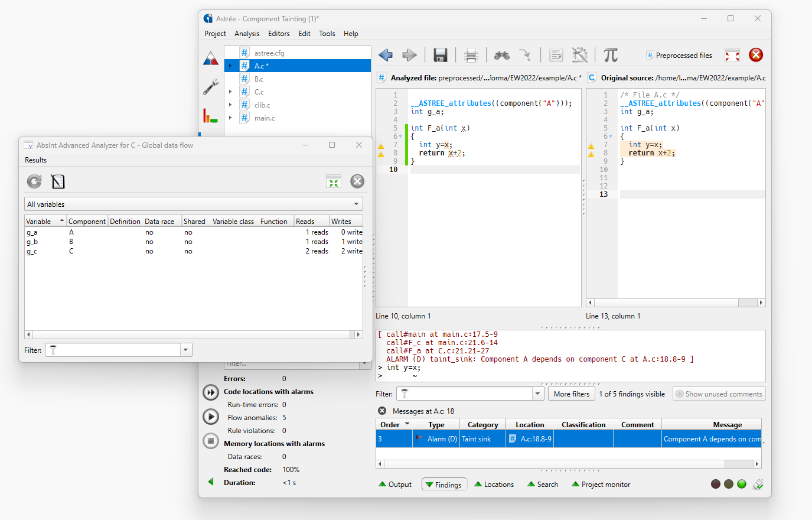This screenshot has width=812, height=520.
Task: Click the eraser icon in bottom right corner
Action: pyautogui.click(x=758, y=484)
